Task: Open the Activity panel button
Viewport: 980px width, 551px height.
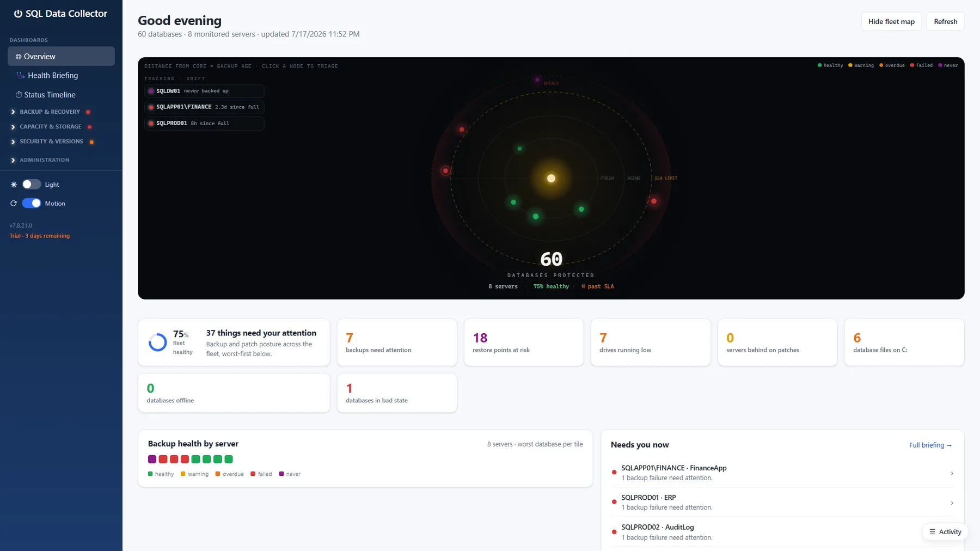Action: (x=945, y=532)
